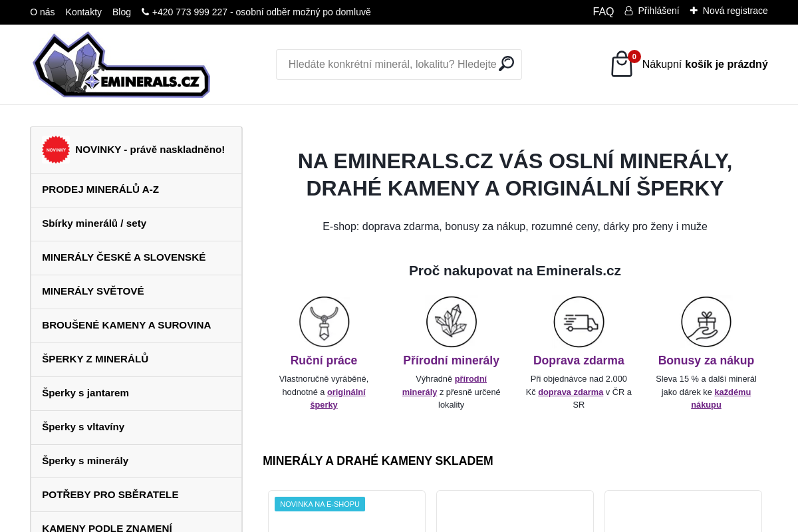Click the Doprava zdarma heading
Viewport: 798px width, 532px height.
(579, 360)
